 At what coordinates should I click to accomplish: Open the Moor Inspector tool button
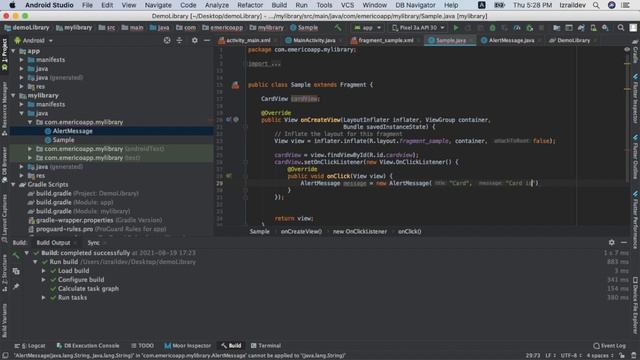[187, 346]
